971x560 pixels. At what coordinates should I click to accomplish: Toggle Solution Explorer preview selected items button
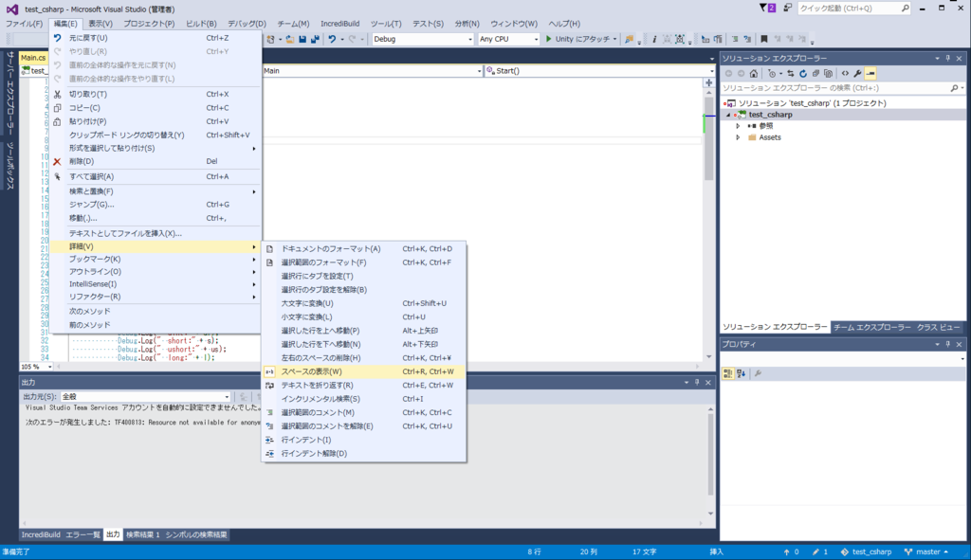tap(870, 74)
